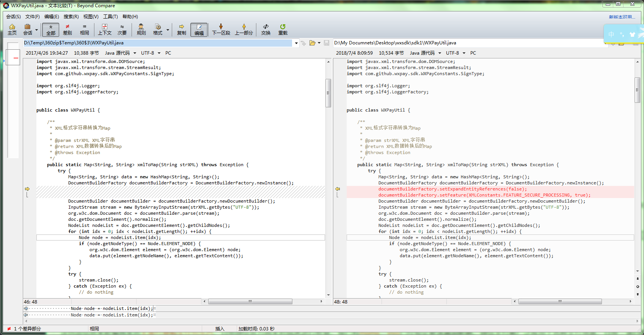Image resolution: width=644 pixels, height=335 pixels.
Task: Open the 搜索(R) menu
Action: 71,17
